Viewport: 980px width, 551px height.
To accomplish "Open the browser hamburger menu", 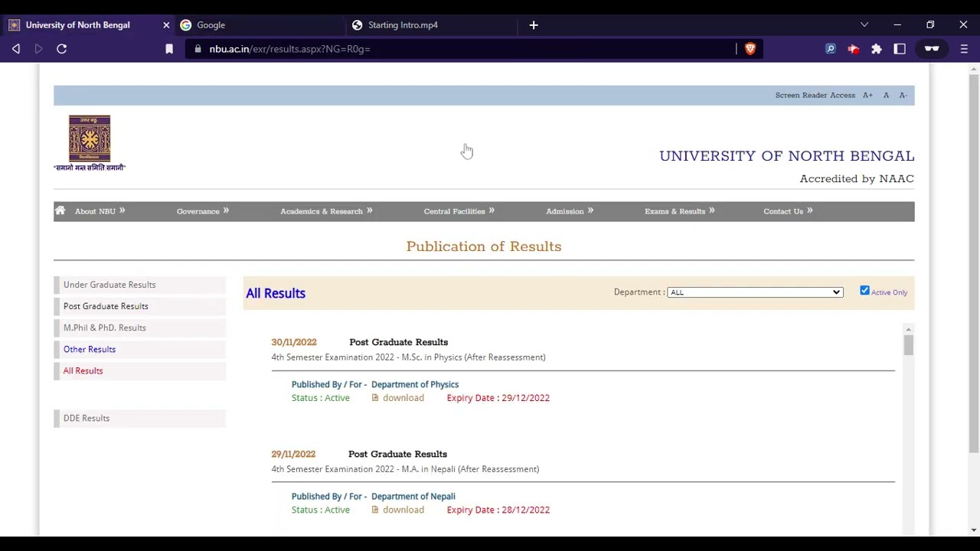I will pyautogui.click(x=964, y=49).
